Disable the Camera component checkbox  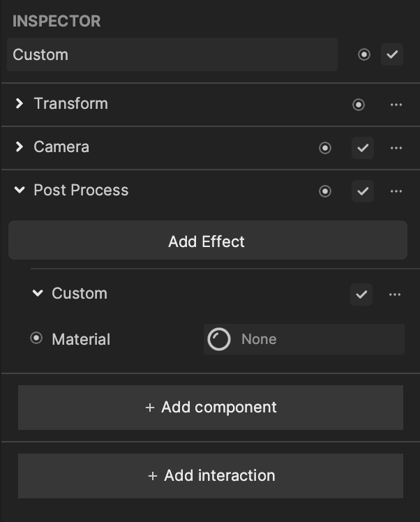(363, 148)
